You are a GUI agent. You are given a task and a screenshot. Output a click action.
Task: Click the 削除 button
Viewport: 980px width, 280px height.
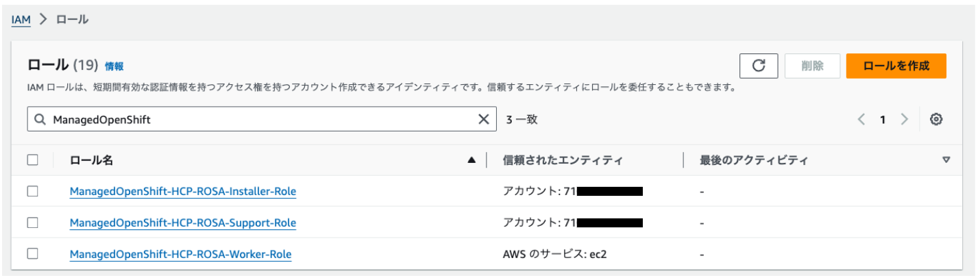pyautogui.click(x=812, y=66)
